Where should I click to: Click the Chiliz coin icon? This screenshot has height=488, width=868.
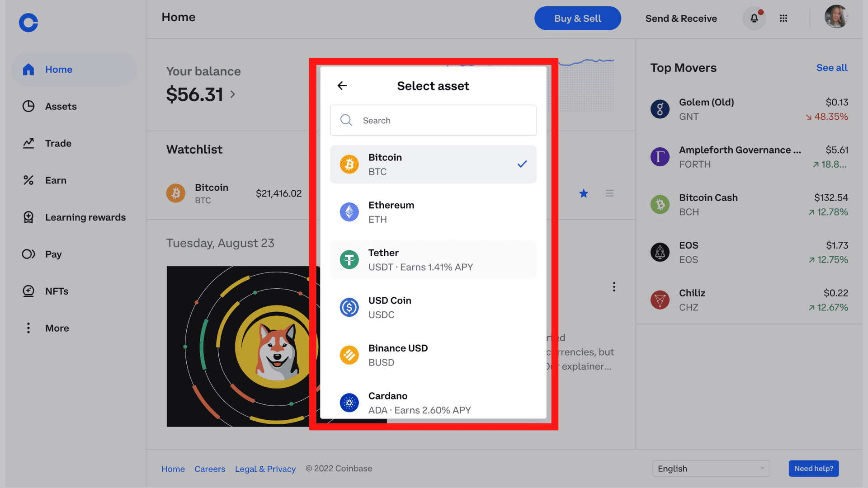coord(660,300)
